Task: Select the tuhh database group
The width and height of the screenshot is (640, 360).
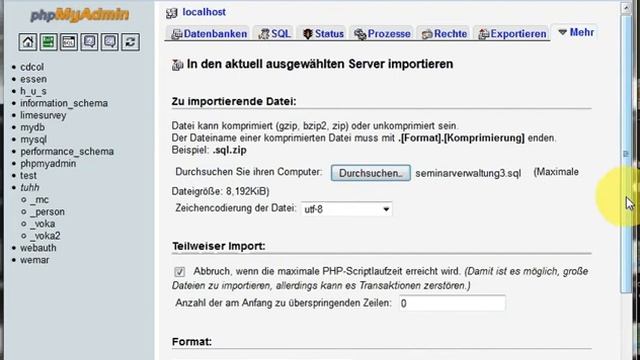Action: 30,187
